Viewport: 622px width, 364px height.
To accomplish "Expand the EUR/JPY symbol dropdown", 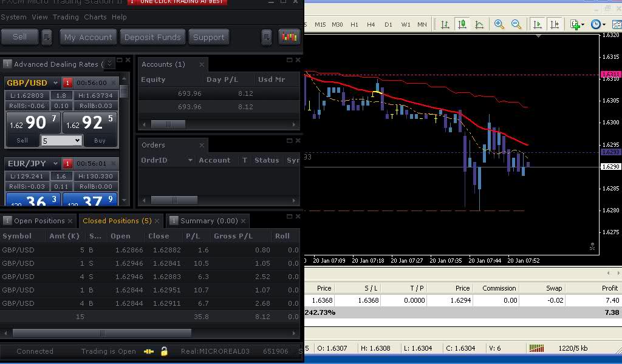I will (x=55, y=163).
